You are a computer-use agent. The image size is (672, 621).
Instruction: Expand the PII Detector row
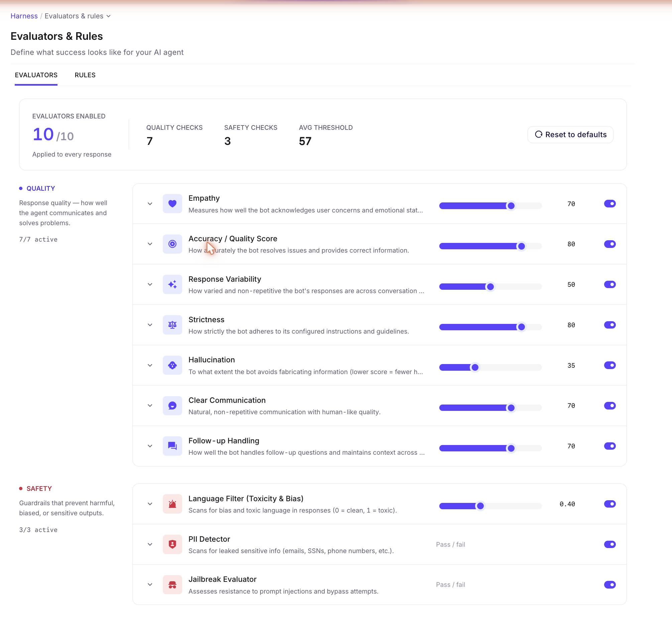click(x=150, y=544)
